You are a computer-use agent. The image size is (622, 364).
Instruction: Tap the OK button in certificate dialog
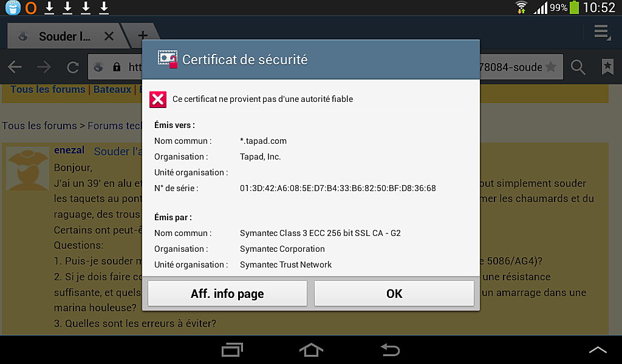pos(394,294)
